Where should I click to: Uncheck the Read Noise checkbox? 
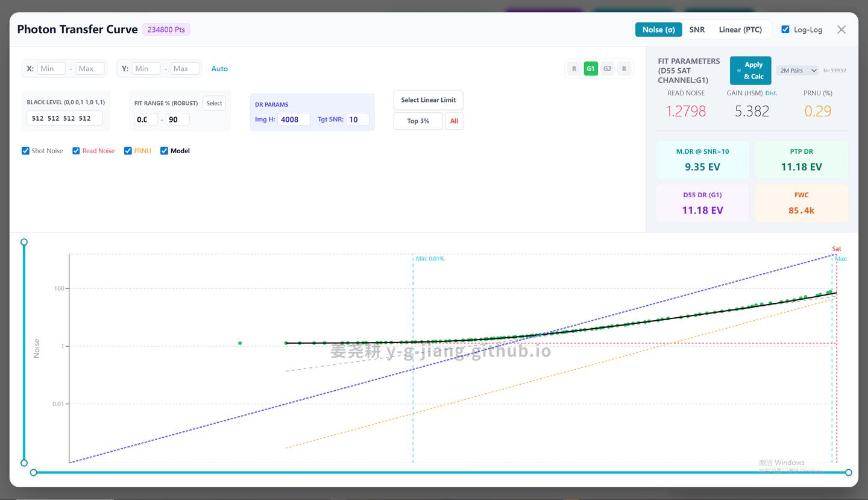click(76, 151)
